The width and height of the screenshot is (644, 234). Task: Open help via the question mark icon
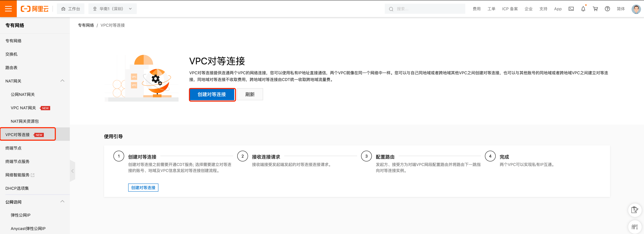607,9
